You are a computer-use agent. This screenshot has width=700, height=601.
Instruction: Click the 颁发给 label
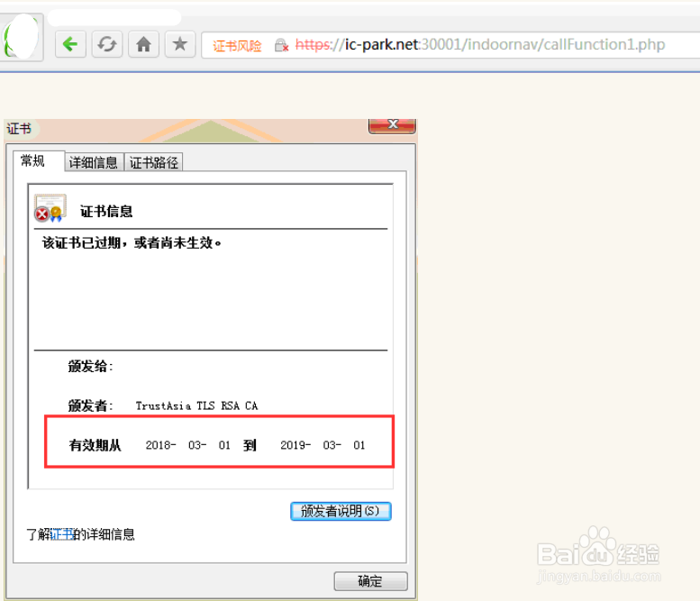pyautogui.click(x=91, y=367)
